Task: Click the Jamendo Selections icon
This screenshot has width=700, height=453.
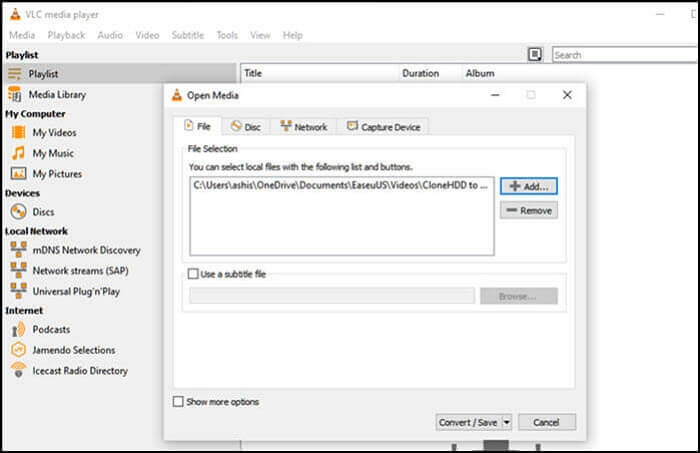Action: coord(18,349)
